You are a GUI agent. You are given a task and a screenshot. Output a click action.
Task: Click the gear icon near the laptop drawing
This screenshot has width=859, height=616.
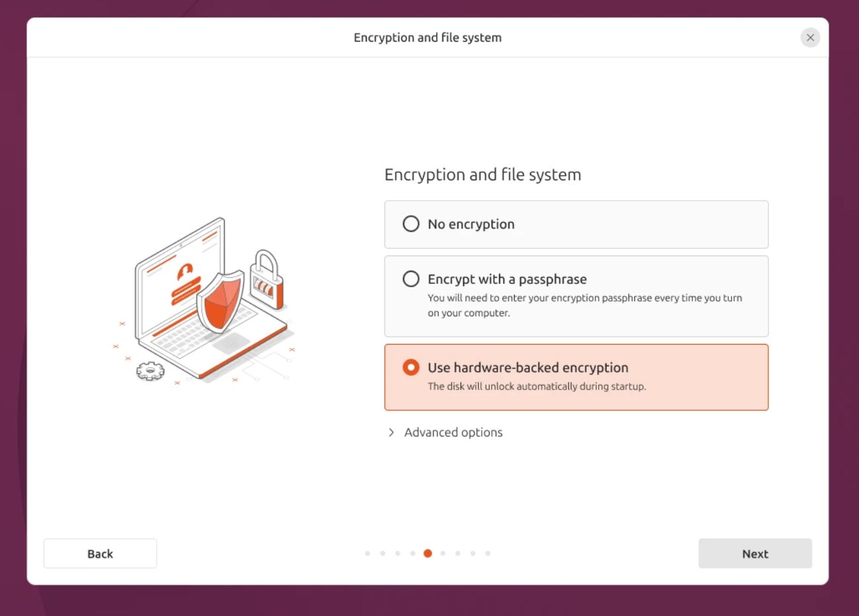(x=151, y=372)
